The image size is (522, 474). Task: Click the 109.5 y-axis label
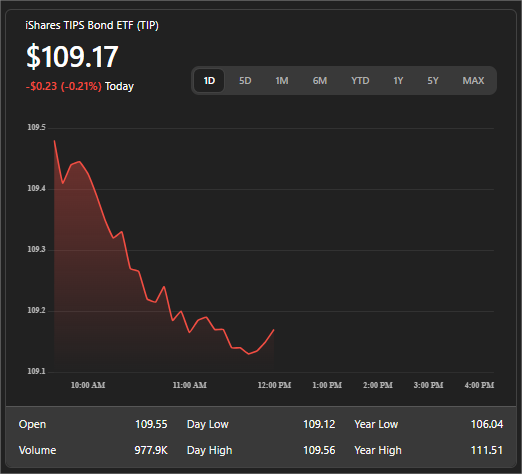[x=36, y=127]
